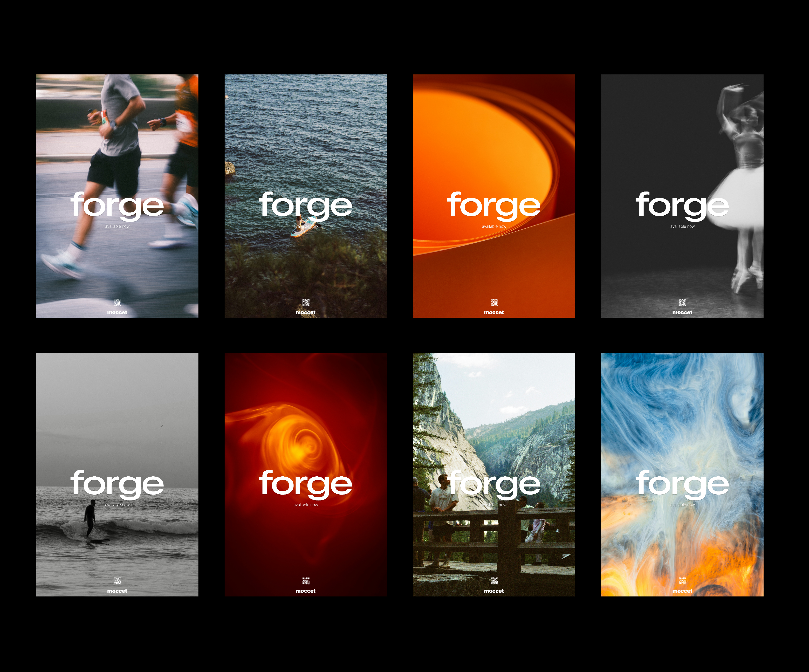The image size is (809, 672).
Task: Click 'available now' on the red swirl poster
Action: pos(306,505)
